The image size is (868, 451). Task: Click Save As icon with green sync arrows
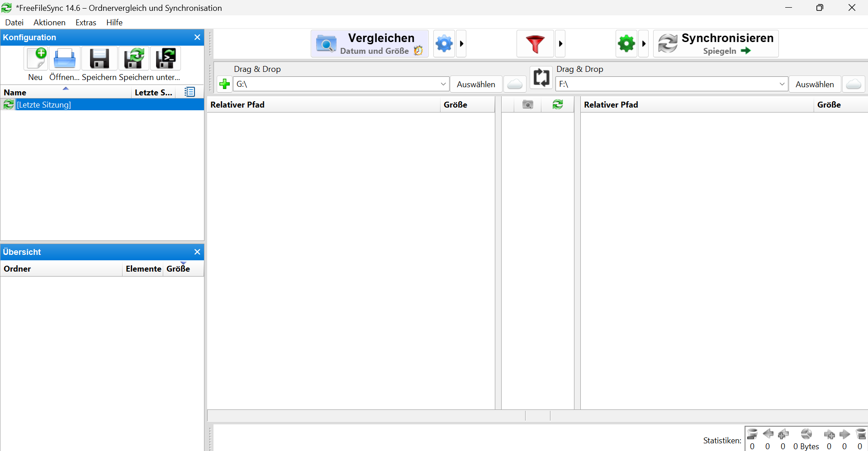point(134,59)
